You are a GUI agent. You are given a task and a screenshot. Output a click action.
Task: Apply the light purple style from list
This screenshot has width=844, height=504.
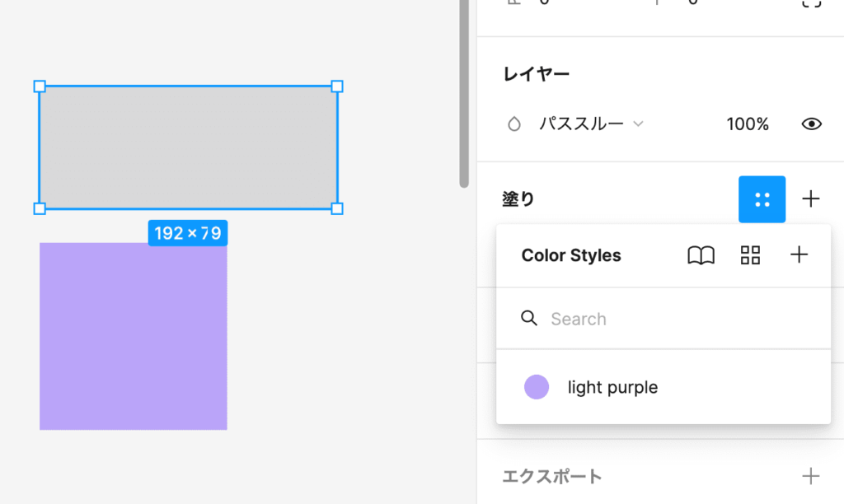612,387
